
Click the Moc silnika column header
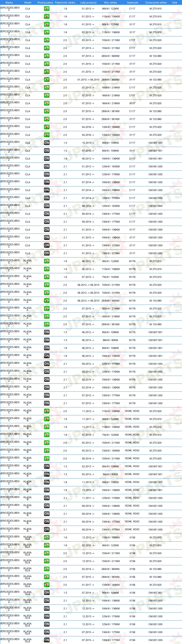click(110, 3)
